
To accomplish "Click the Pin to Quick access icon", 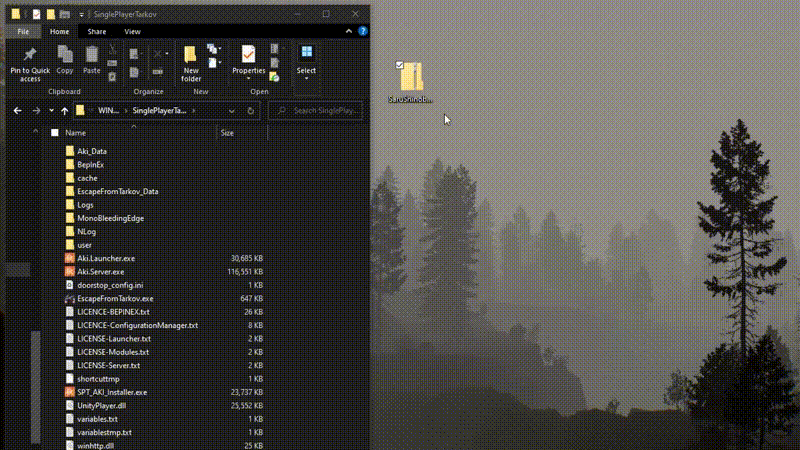I will tap(30, 55).
